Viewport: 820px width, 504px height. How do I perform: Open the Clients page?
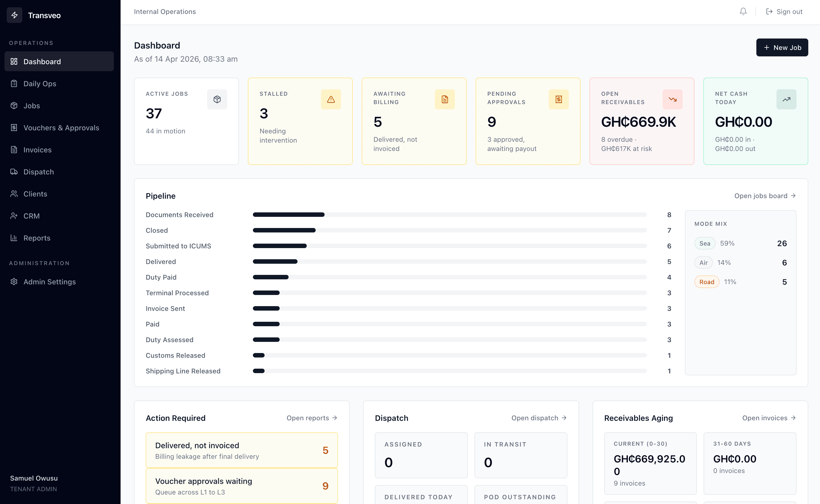tap(59, 193)
